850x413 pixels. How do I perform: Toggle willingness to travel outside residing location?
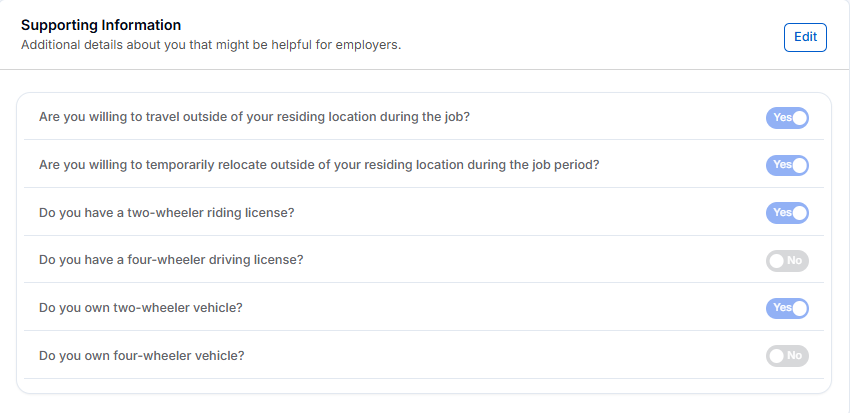pos(787,117)
